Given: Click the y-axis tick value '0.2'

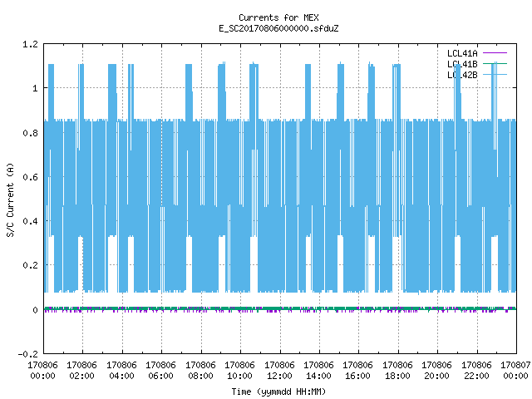Looking at the screenshot, I should [x=30, y=265].
